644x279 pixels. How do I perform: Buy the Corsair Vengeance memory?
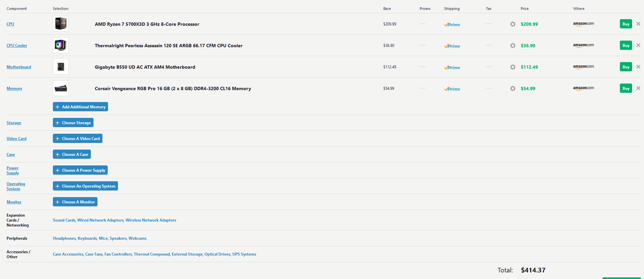tap(626, 88)
